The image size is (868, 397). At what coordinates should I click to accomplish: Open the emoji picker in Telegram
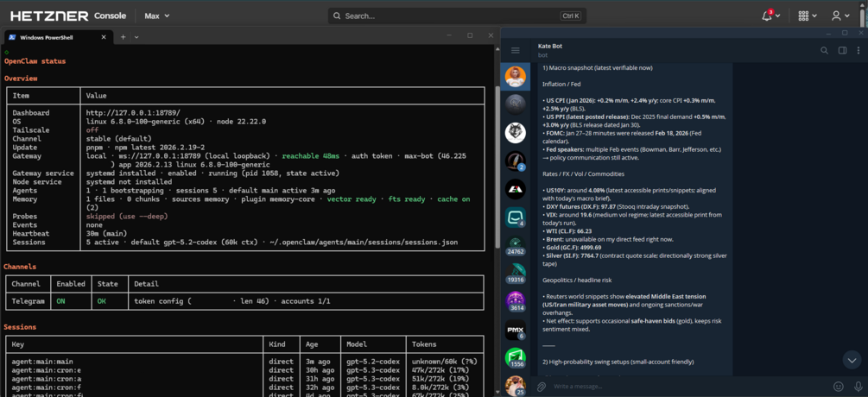pyautogui.click(x=838, y=386)
